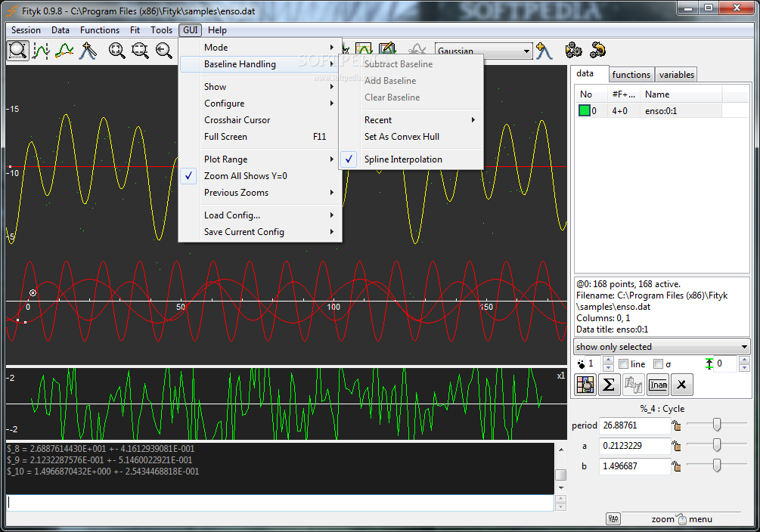Click the output pane scrollbar
The image size is (760, 532).
coord(561,469)
